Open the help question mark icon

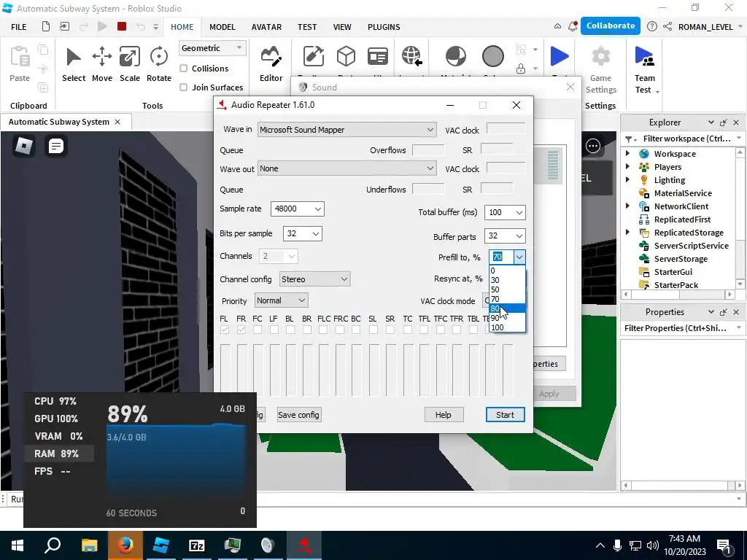tap(652, 27)
